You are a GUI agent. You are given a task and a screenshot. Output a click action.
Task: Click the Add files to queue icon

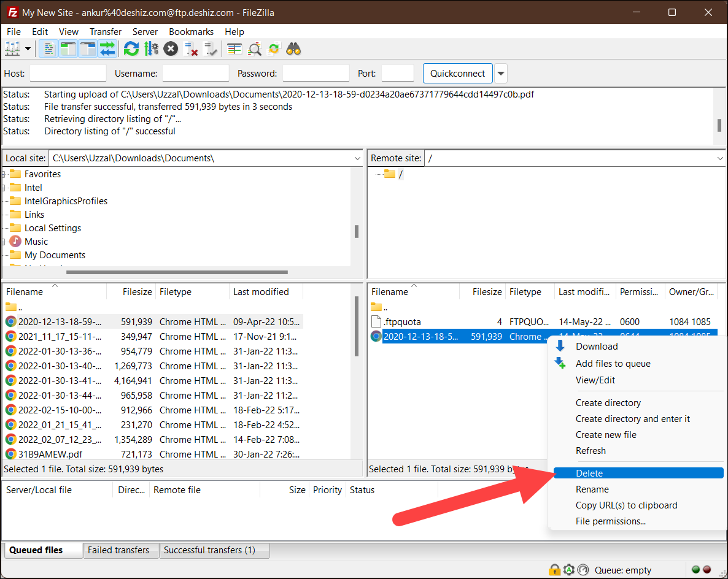(560, 363)
